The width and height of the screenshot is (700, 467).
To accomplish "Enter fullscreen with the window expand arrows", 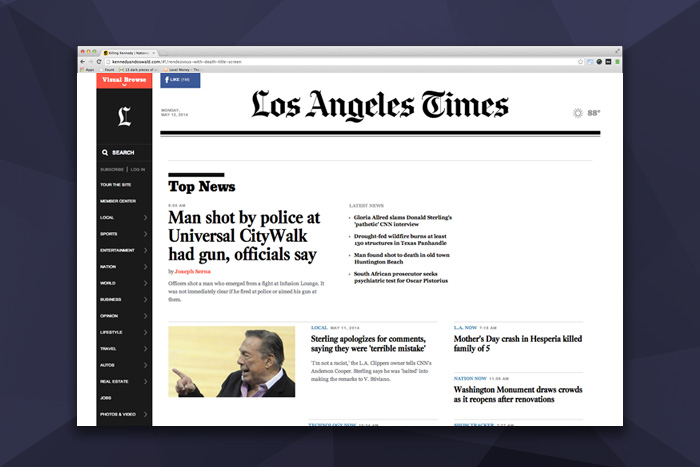I will [617, 51].
